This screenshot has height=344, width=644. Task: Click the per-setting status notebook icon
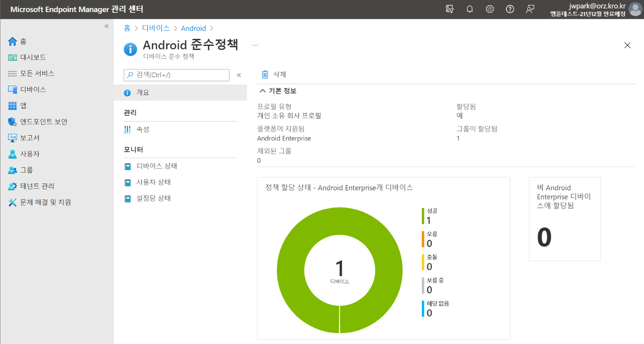[x=128, y=199]
